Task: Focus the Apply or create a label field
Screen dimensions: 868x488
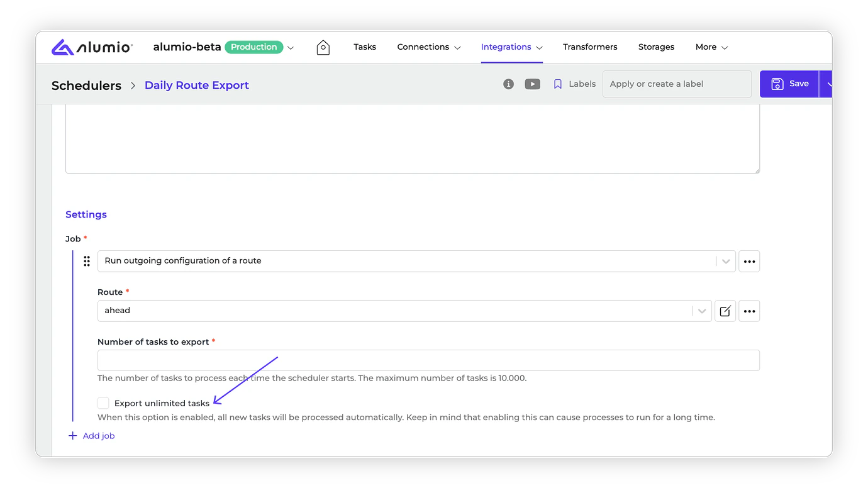Action: [677, 84]
